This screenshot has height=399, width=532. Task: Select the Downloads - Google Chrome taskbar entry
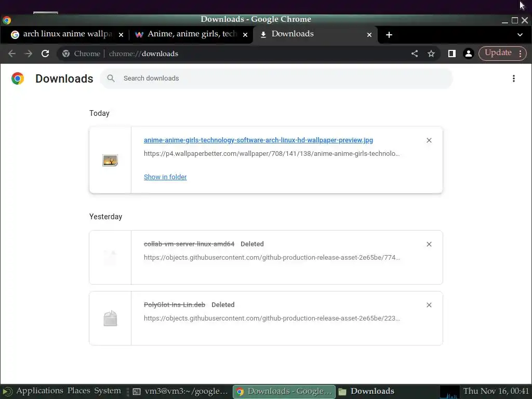[284, 392]
